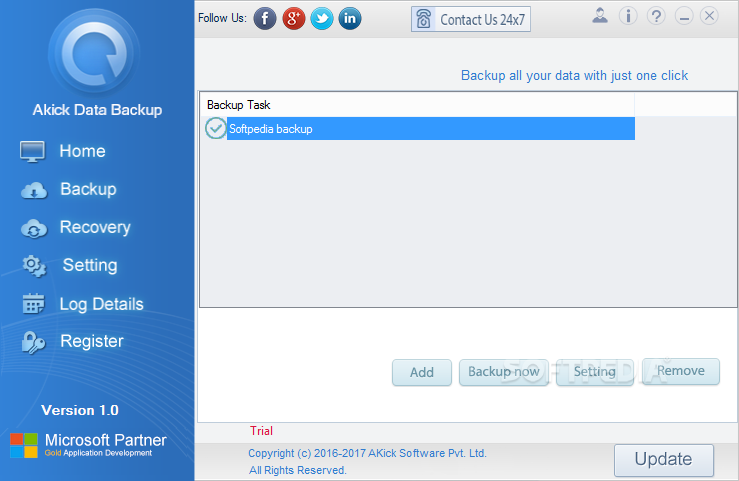Click the Akick Data Backup logo
The image size is (739, 481).
[94, 53]
